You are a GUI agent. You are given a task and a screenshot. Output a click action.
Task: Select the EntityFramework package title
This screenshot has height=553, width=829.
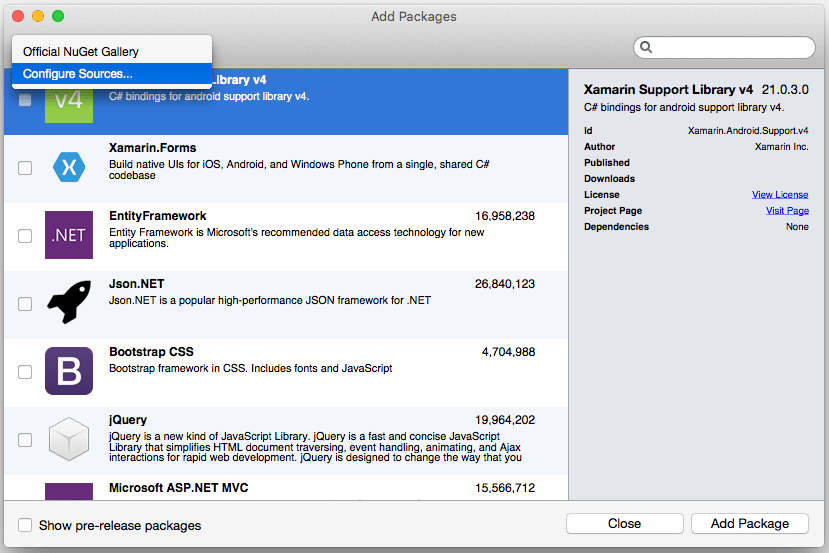(x=158, y=216)
